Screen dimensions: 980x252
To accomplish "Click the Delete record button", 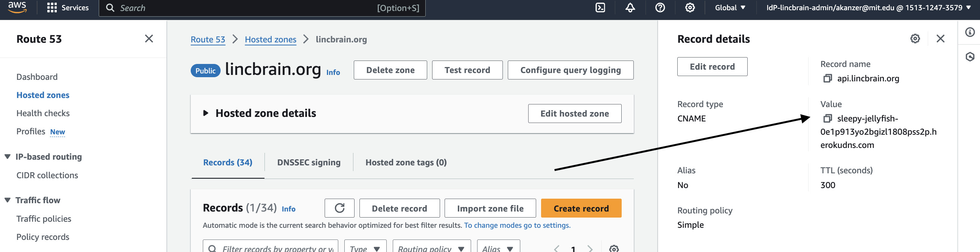I will click(x=400, y=208).
